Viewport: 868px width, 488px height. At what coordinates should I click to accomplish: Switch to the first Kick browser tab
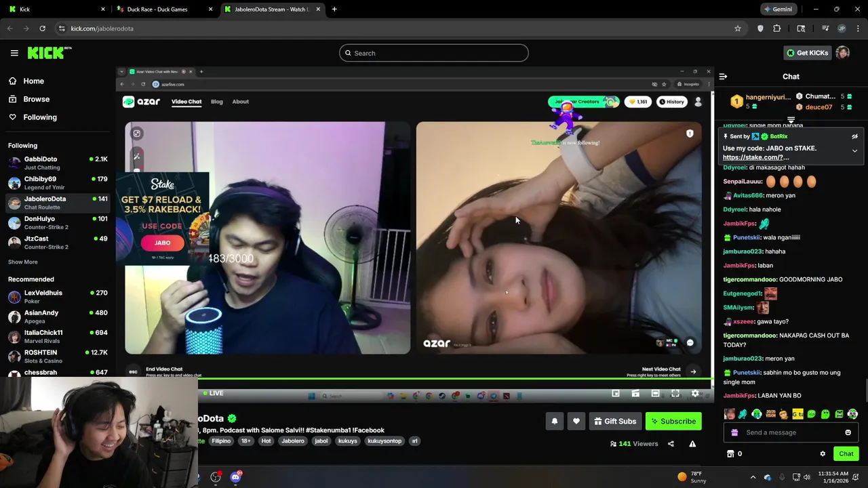click(x=56, y=9)
